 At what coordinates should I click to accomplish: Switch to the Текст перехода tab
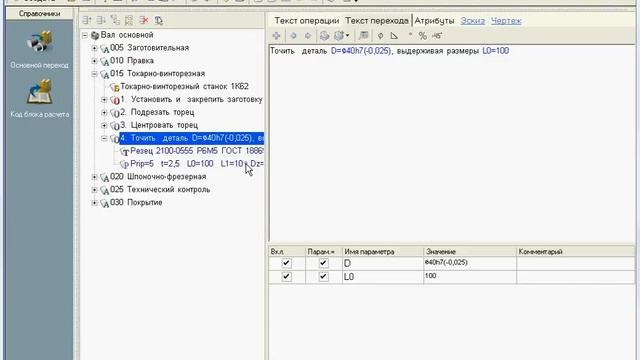click(x=377, y=20)
